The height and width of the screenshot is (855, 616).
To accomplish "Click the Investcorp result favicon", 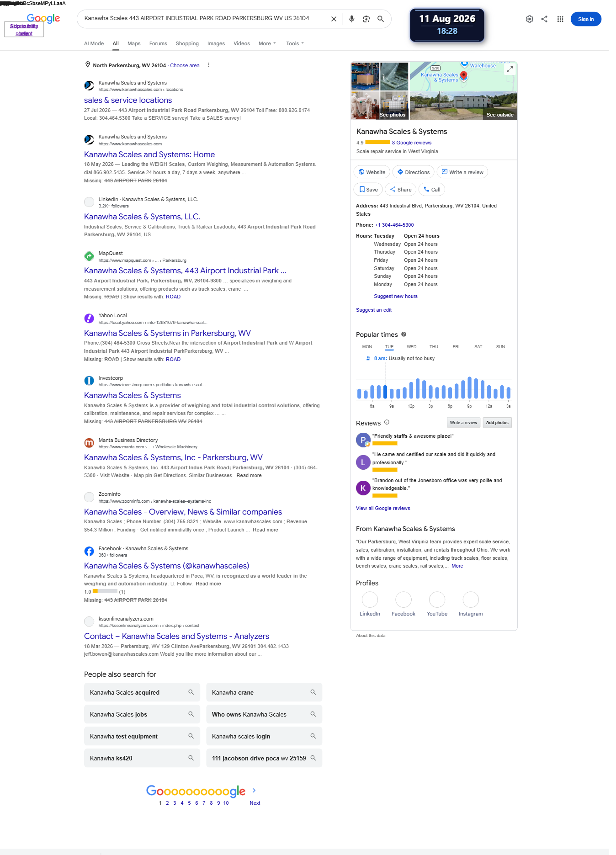I will (x=89, y=381).
